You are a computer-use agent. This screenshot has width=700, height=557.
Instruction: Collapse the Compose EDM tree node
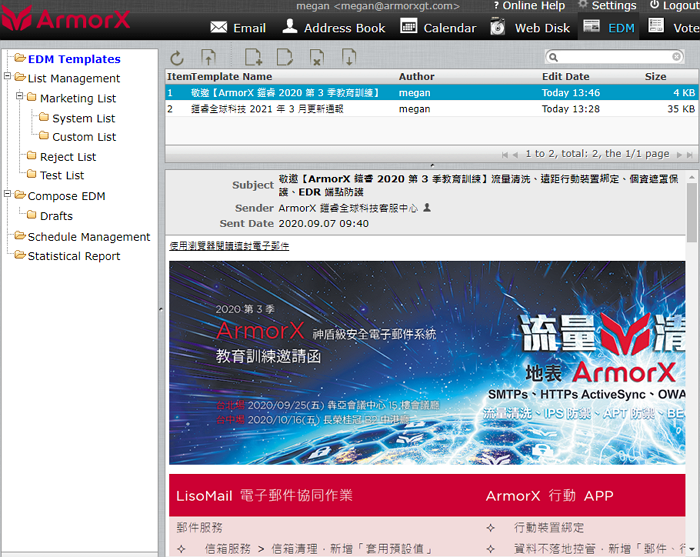point(7,194)
